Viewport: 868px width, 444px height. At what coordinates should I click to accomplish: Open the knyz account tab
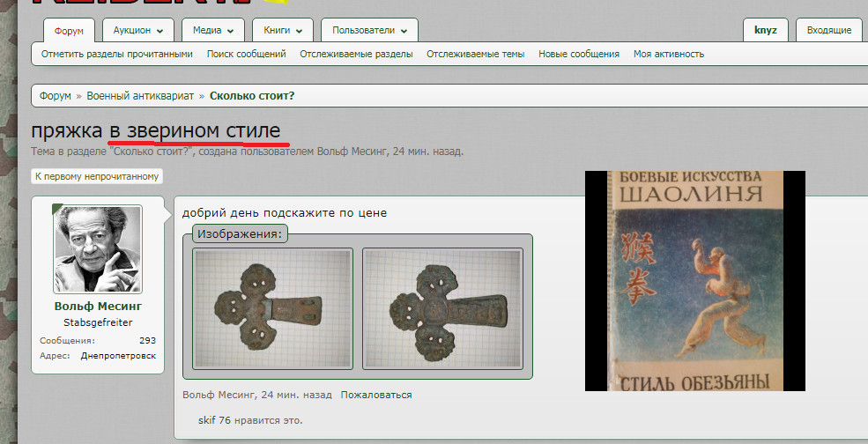click(766, 31)
